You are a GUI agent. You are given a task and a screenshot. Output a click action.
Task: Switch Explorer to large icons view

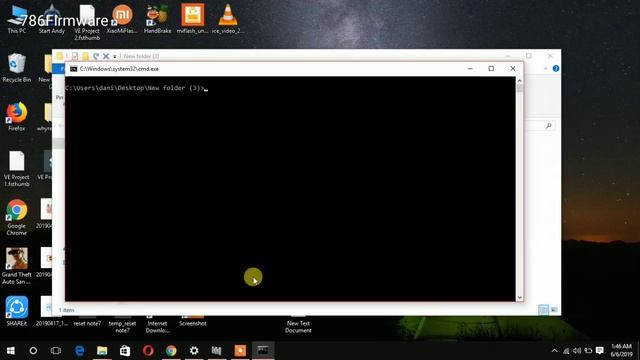coord(554,310)
